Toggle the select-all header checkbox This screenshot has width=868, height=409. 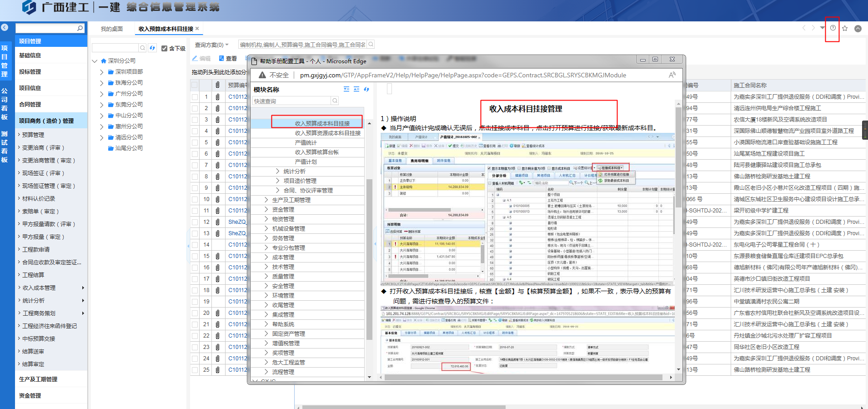[x=195, y=85]
